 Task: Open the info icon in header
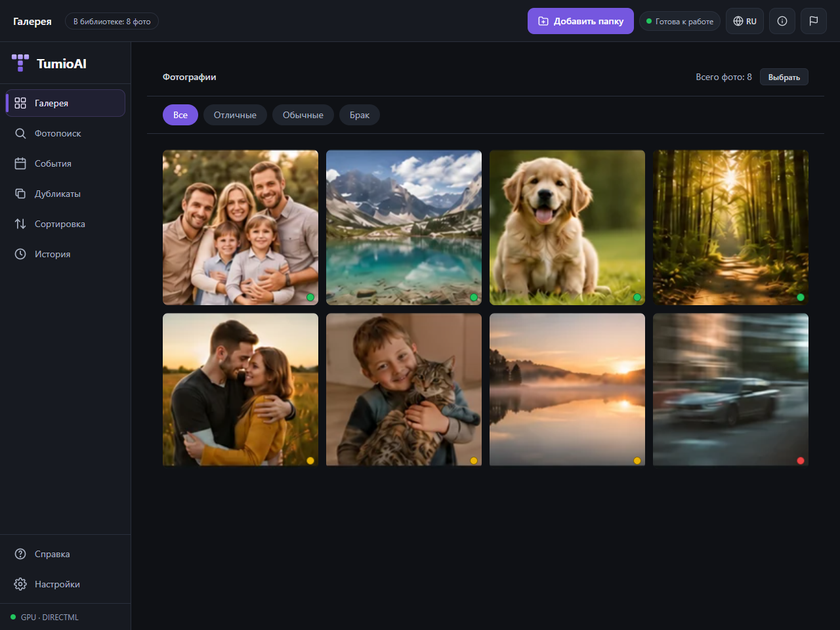click(x=782, y=21)
